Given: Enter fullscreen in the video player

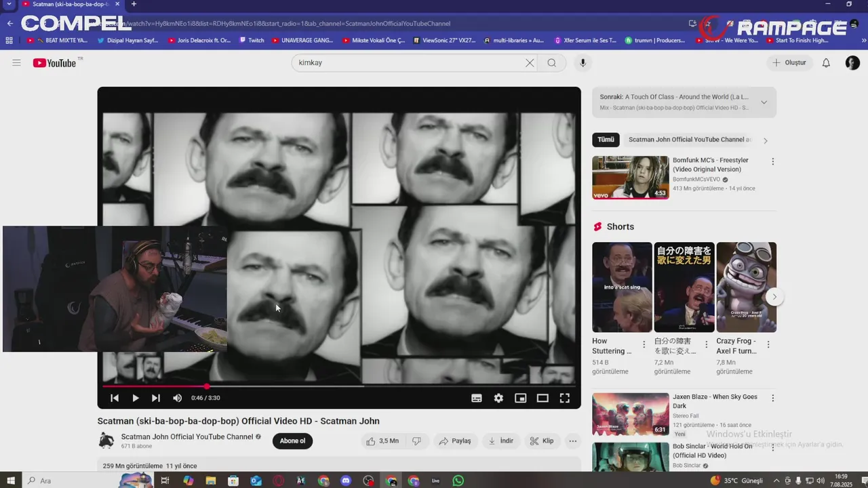Looking at the screenshot, I should (564, 398).
